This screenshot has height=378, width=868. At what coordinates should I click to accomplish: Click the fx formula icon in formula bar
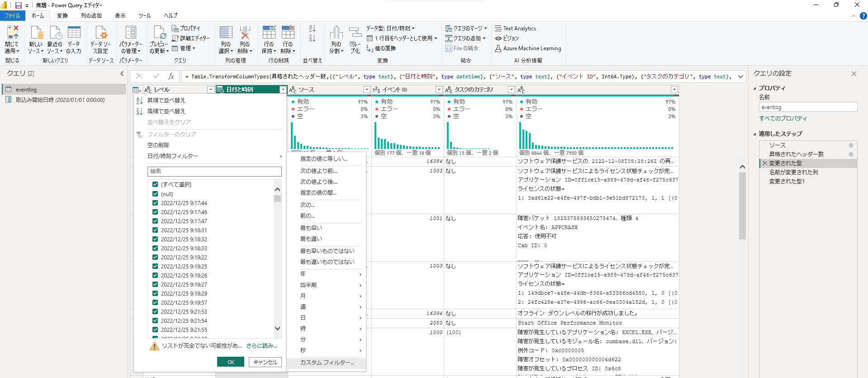coord(171,76)
